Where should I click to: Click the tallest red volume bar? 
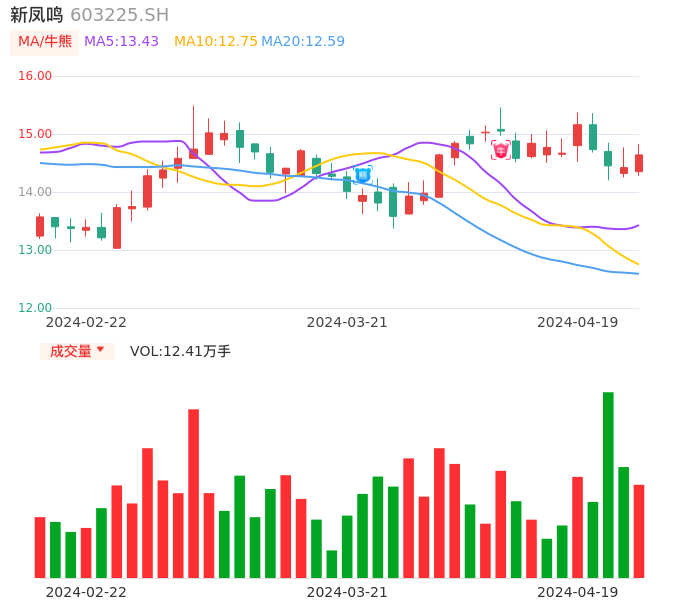tap(193, 492)
